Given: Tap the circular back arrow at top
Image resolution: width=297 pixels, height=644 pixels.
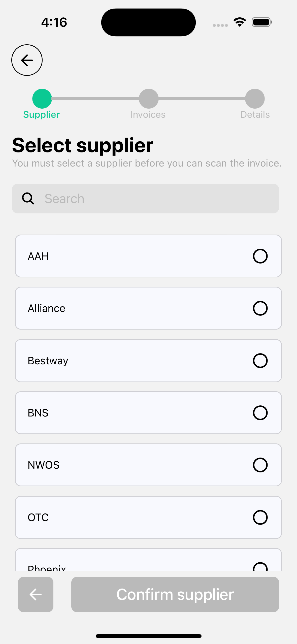Looking at the screenshot, I should (27, 60).
